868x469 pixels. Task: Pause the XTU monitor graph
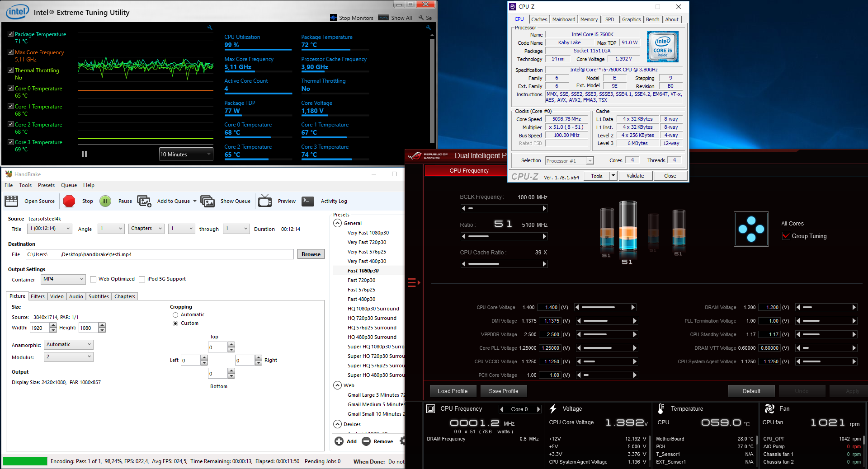pyautogui.click(x=84, y=154)
